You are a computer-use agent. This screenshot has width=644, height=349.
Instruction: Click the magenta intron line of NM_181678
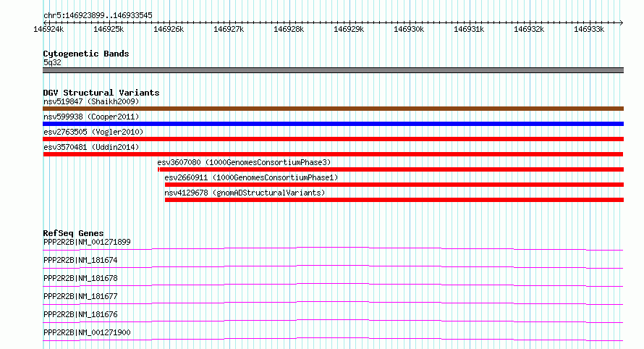[333, 284]
